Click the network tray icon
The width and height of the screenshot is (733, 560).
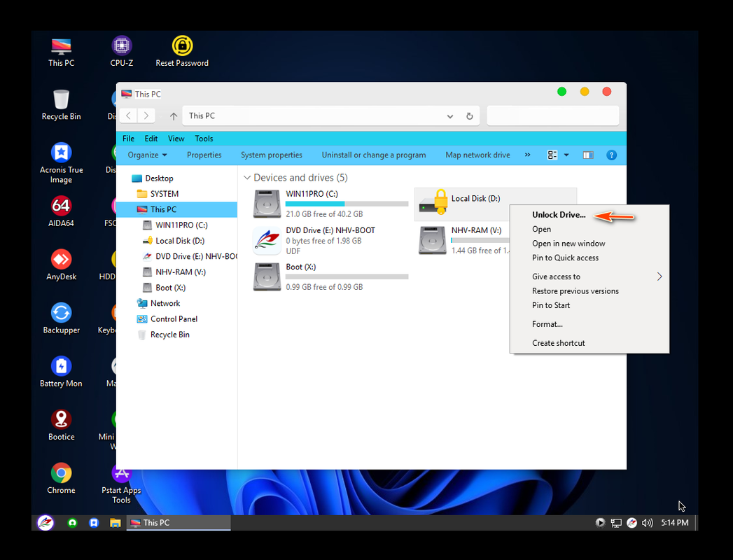[x=616, y=523]
